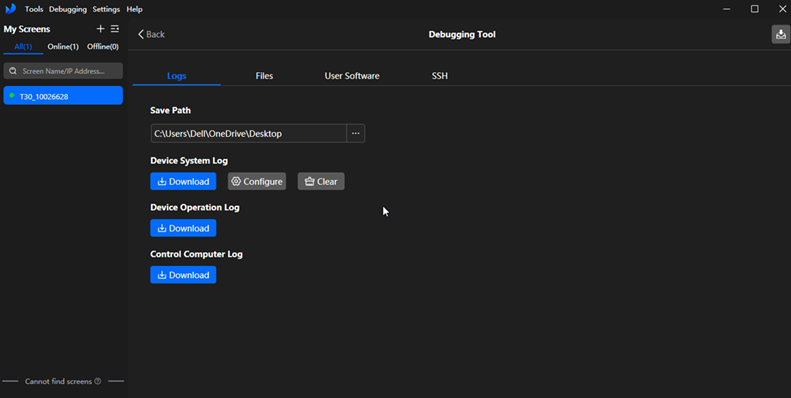
Task: Click the help icon beside Cannot find screens
Action: pos(98,381)
